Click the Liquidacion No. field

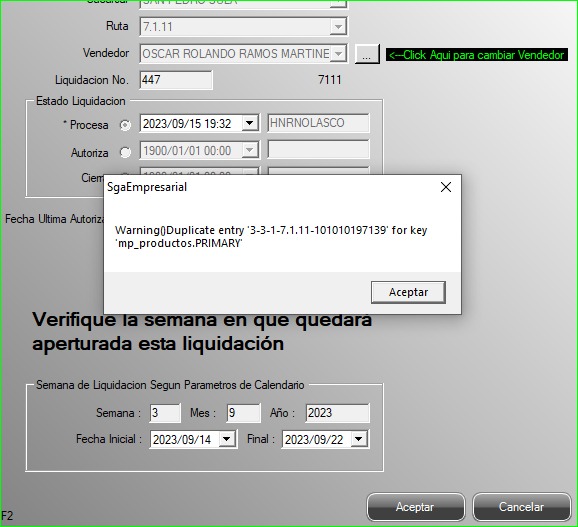tap(176, 80)
